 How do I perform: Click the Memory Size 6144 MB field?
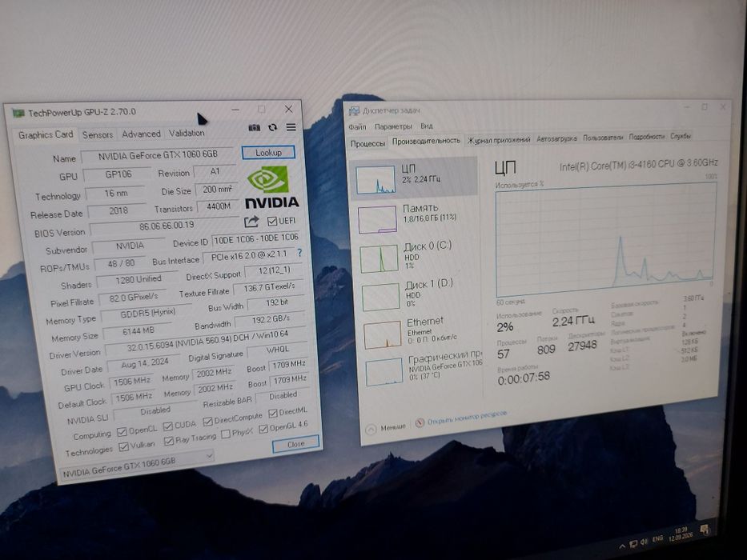(x=139, y=331)
